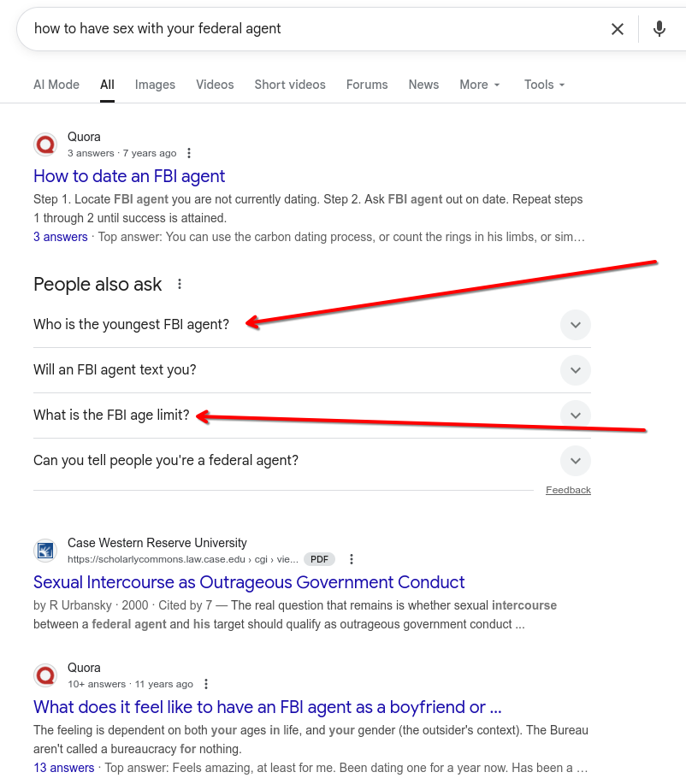
Task: Start voice search with the microphone icon
Action: 659,29
